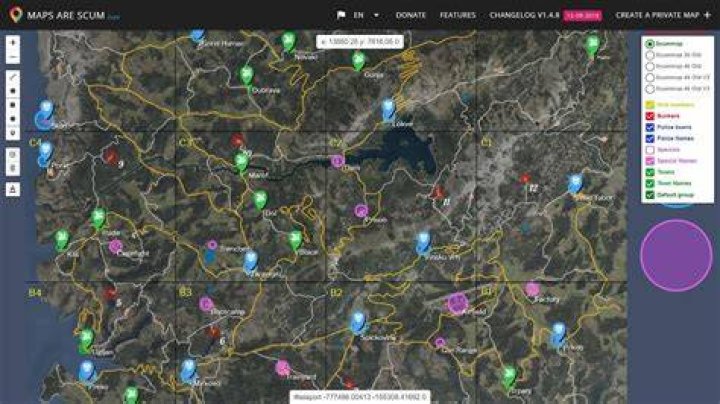Toggle the Police Names checkbox
Screen dimensions: 720x404
click(x=650, y=138)
